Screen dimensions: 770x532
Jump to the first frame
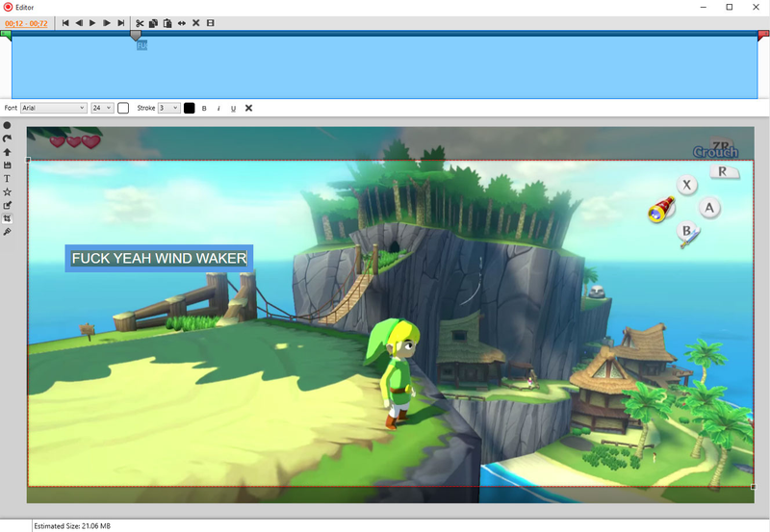(x=65, y=23)
